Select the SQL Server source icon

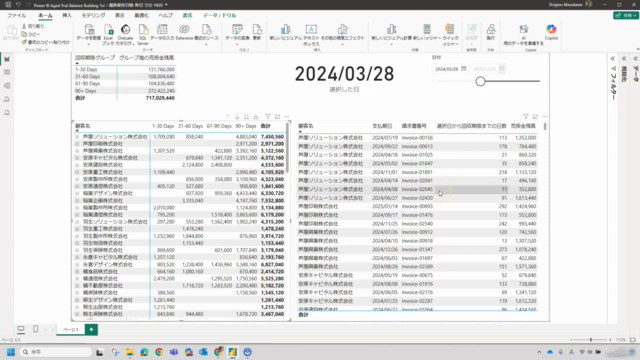click(143, 30)
